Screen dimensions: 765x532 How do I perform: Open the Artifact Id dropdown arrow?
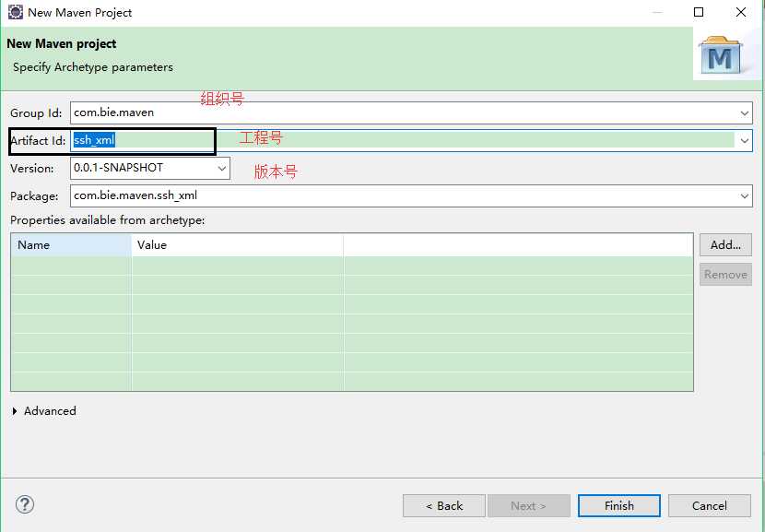click(744, 140)
